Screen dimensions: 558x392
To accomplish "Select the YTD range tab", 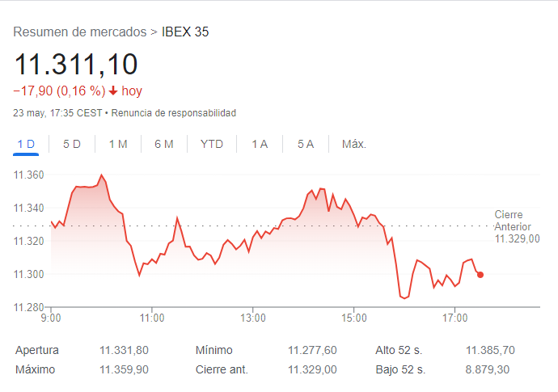I will tap(212, 145).
